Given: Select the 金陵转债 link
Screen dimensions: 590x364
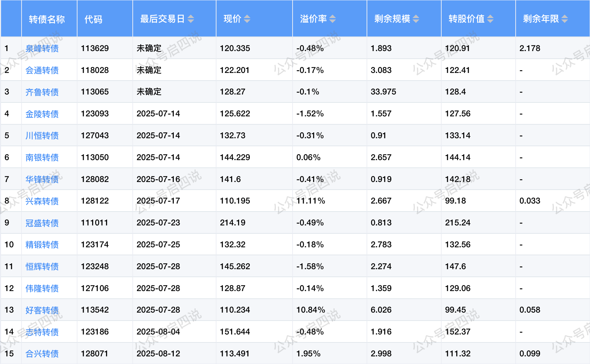Looking at the screenshot, I should [42, 114].
